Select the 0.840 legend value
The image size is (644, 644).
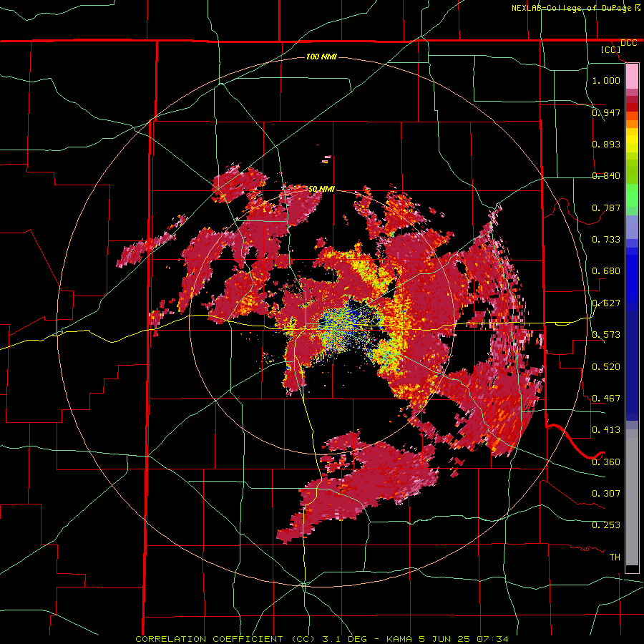[606, 175]
